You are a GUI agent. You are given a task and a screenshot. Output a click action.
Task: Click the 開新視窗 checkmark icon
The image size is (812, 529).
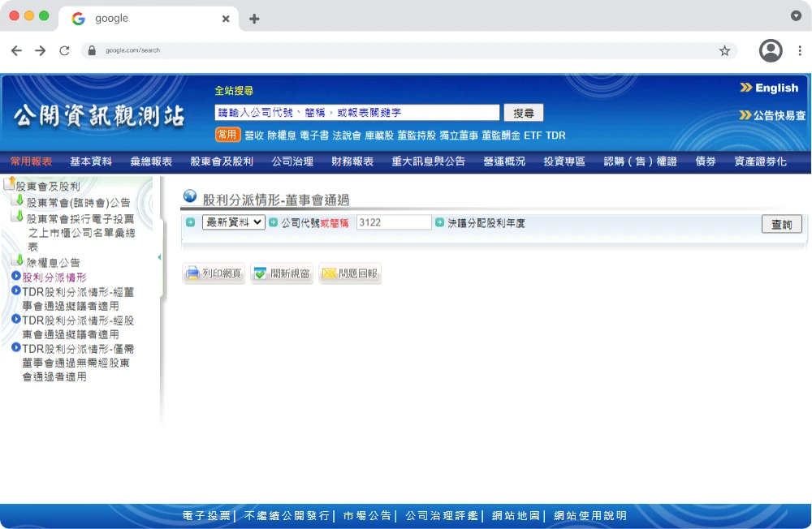[260, 274]
